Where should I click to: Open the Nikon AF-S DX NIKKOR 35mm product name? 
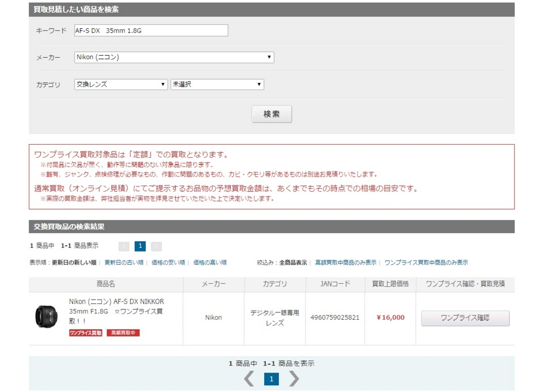pyautogui.click(x=116, y=311)
